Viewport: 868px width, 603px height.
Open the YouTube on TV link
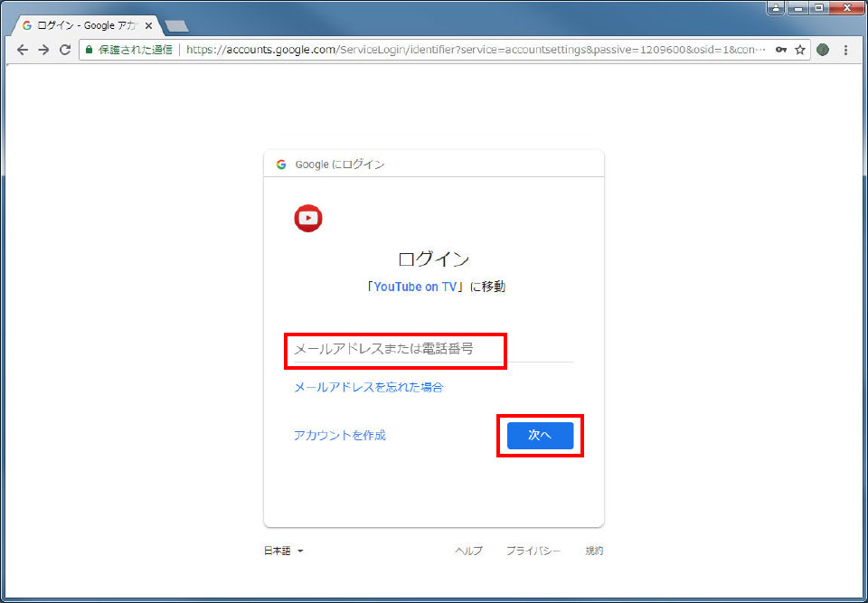click(x=415, y=287)
